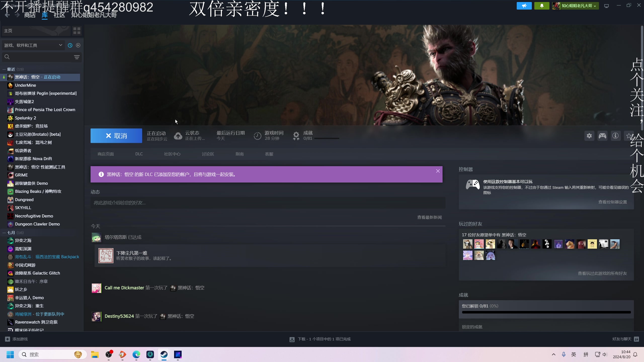Launch Microsoft Edge from the taskbar
644x362 pixels.
(x=136, y=354)
